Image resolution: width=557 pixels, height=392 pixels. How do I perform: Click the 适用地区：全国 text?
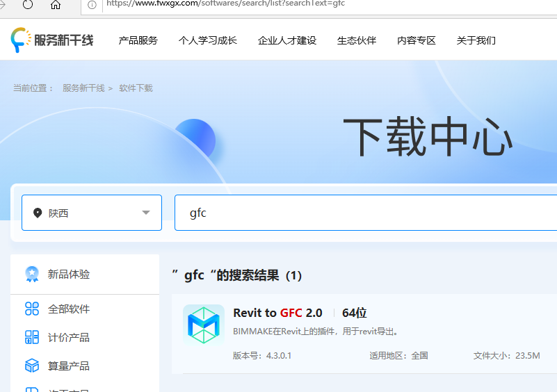[398, 355]
